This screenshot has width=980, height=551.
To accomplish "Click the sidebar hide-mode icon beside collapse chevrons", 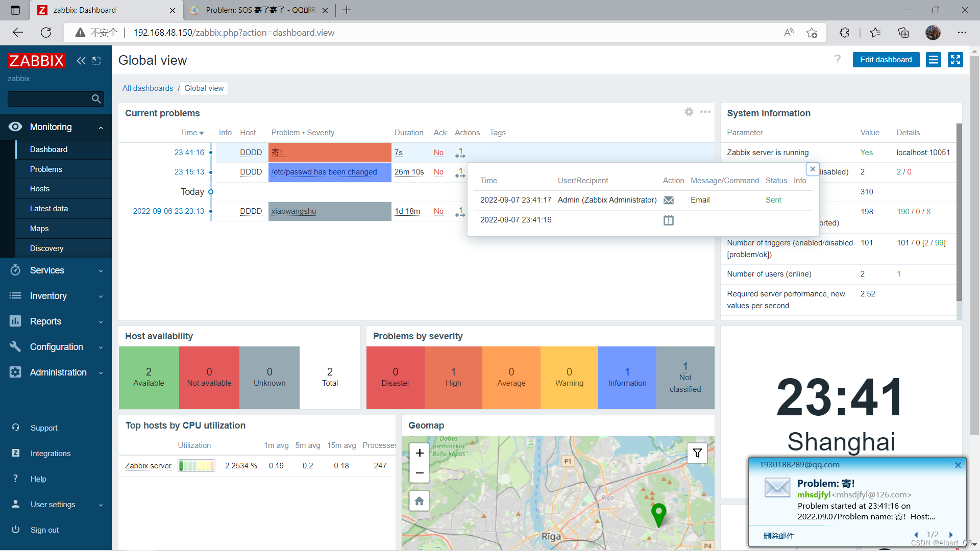I will point(96,61).
